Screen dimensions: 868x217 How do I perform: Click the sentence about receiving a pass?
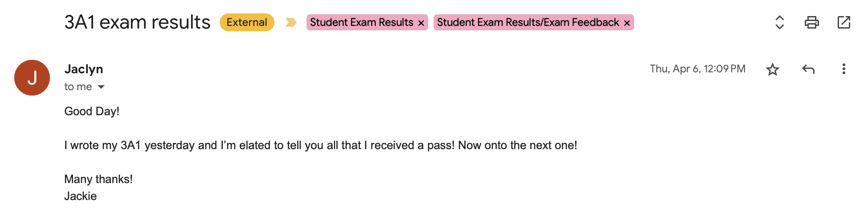[320, 145]
